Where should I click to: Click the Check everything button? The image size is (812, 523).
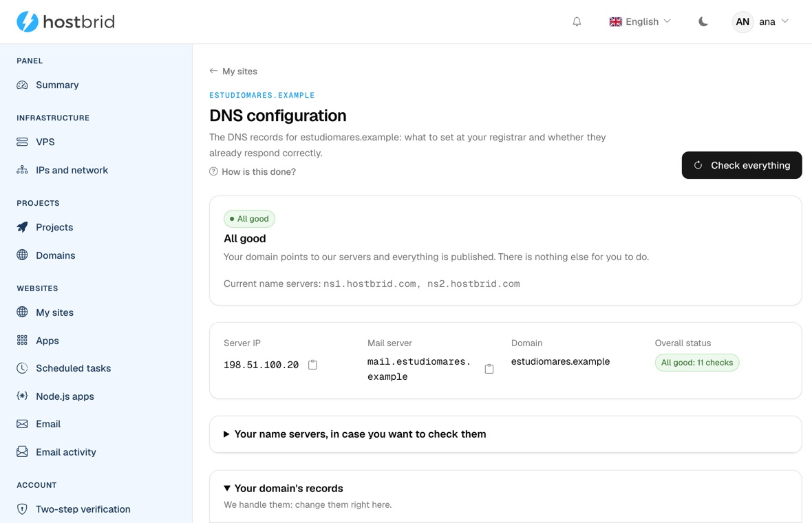(x=742, y=165)
